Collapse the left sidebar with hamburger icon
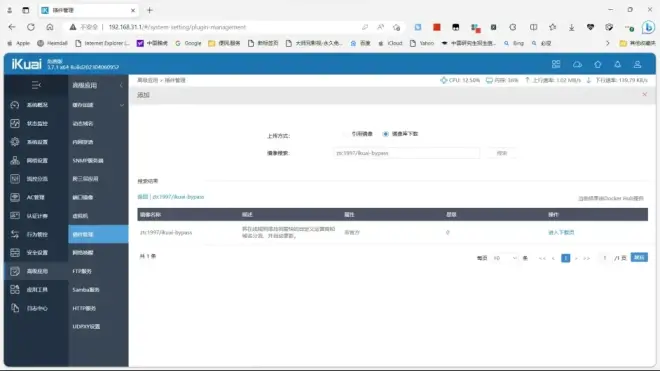 coord(36,85)
